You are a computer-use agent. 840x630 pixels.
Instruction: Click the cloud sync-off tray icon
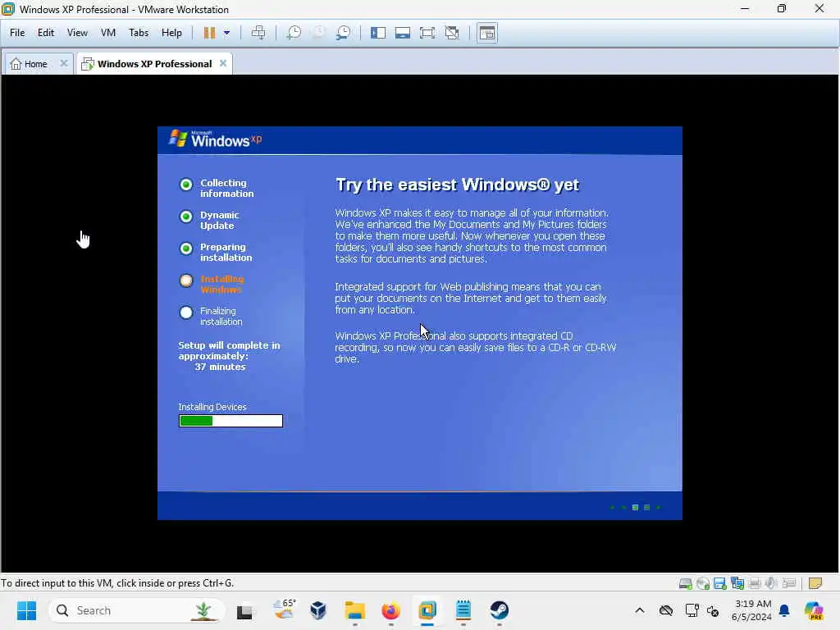666,610
